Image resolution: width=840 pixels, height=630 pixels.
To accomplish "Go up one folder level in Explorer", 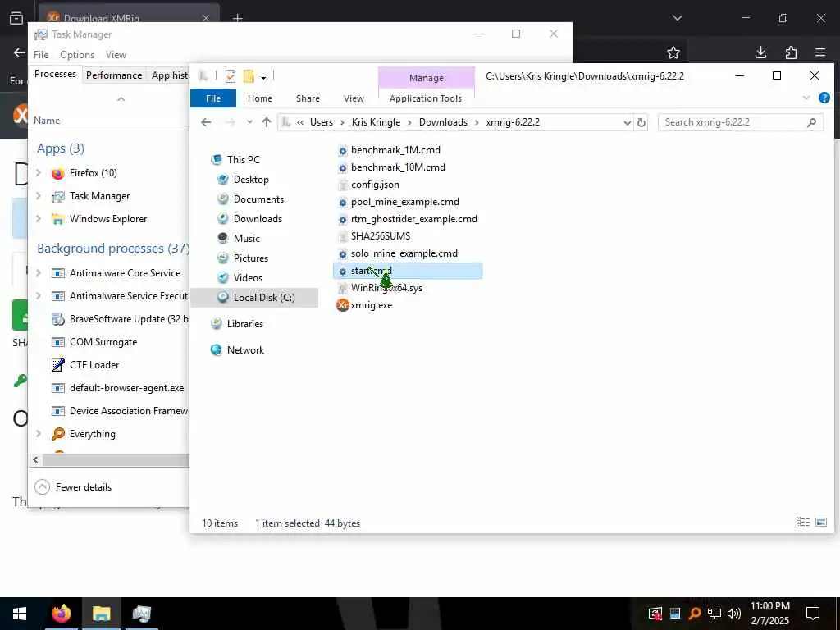I will point(267,122).
